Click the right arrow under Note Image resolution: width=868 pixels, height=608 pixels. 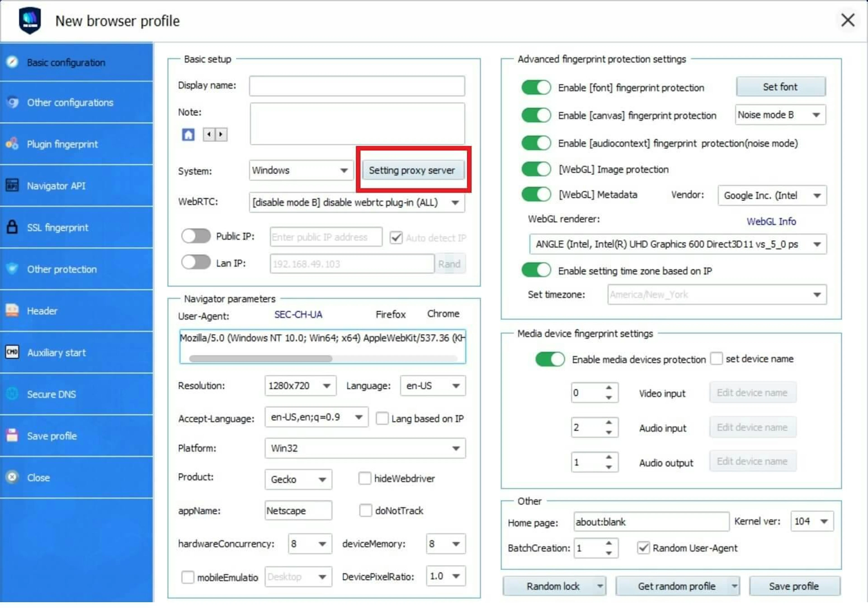pos(221,134)
